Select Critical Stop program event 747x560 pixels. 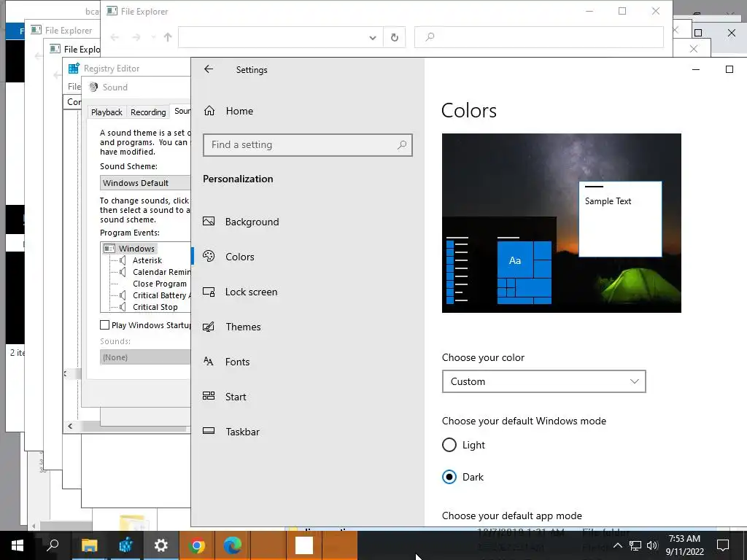[x=155, y=307]
